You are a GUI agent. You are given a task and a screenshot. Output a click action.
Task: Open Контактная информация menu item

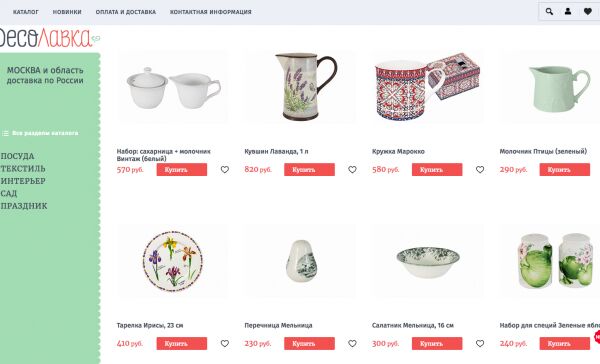tap(210, 12)
